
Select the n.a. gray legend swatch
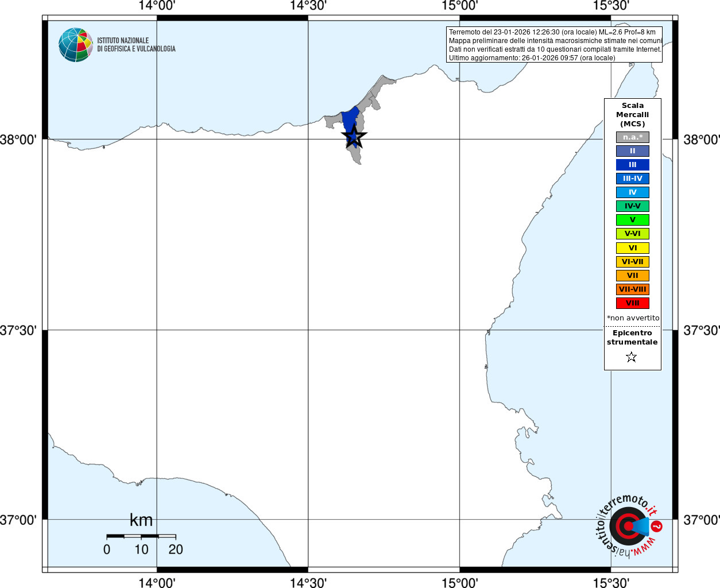click(x=633, y=137)
